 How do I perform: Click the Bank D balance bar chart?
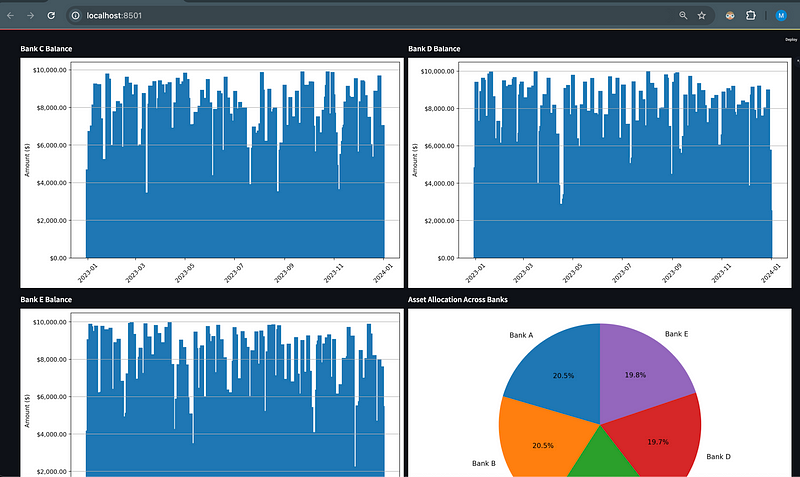point(599,172)
